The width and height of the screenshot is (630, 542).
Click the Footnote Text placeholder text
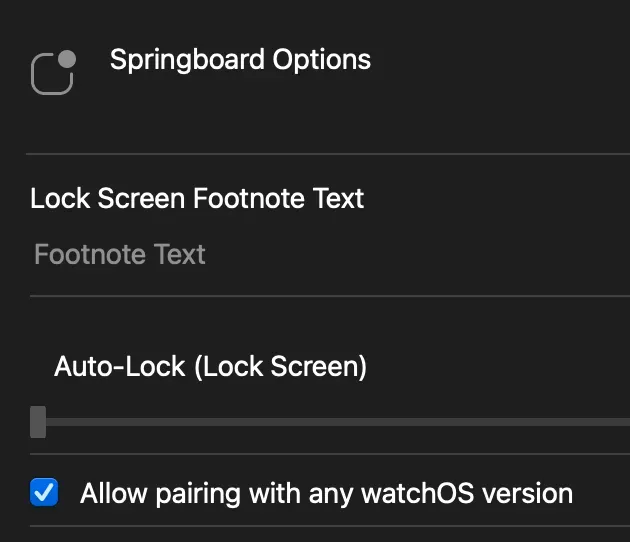120,254
